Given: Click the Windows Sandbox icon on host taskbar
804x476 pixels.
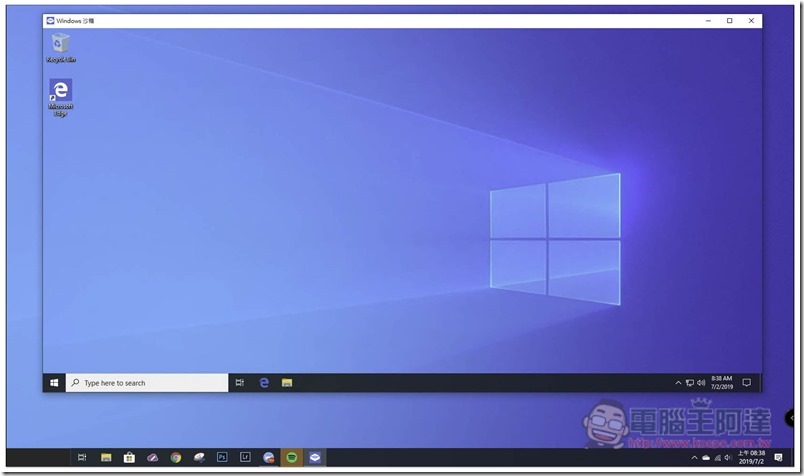Looking at the screenshot, I should point(315,457).
